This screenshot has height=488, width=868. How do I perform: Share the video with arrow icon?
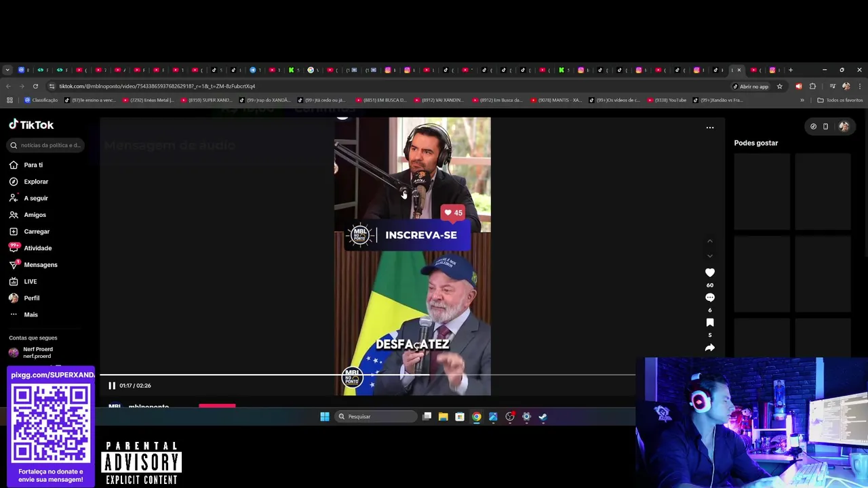(x=710, y=348)
